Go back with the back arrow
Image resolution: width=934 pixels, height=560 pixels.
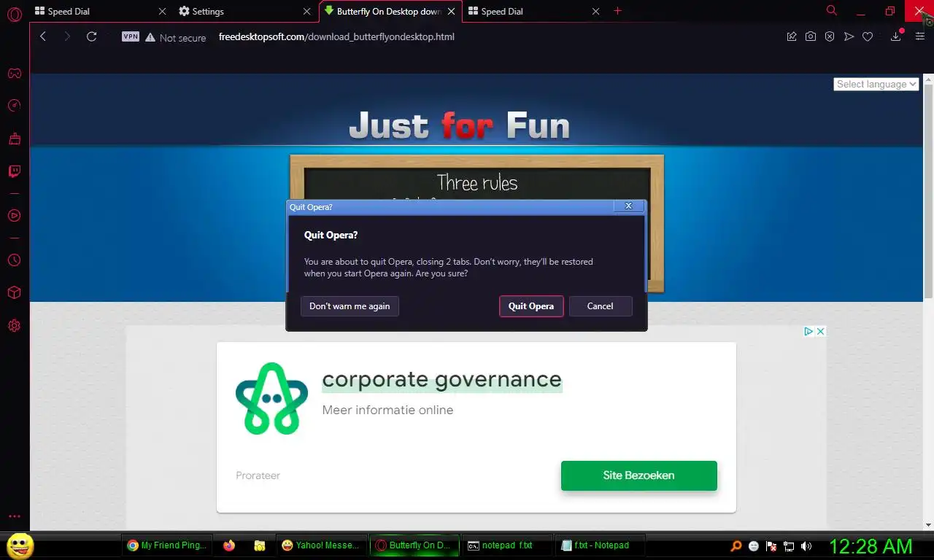[43, 36]
